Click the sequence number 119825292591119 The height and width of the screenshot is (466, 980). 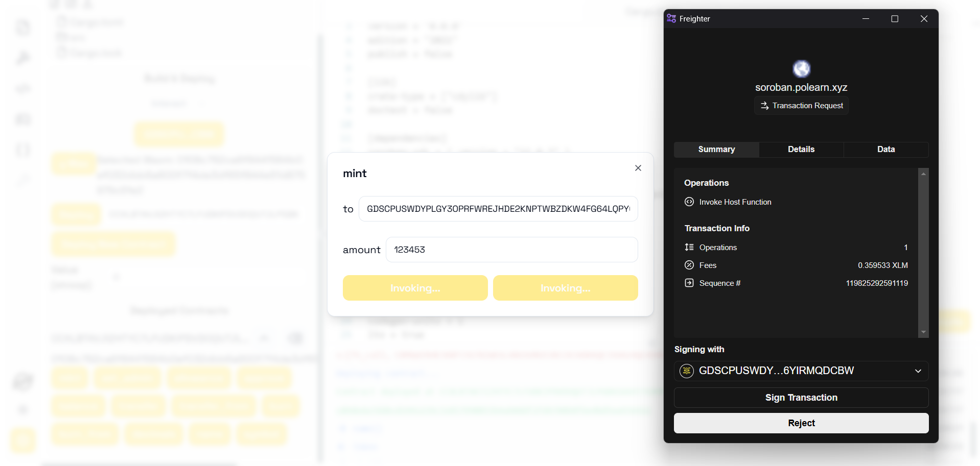pyautogui.click(x=877, y=283)
